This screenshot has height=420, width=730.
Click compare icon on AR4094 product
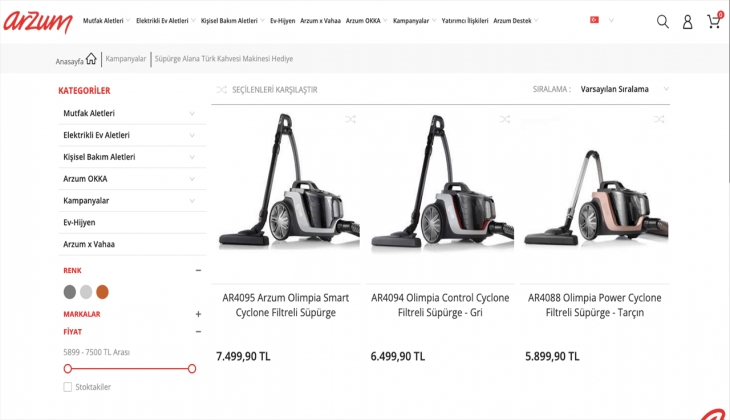pos(504,119)
